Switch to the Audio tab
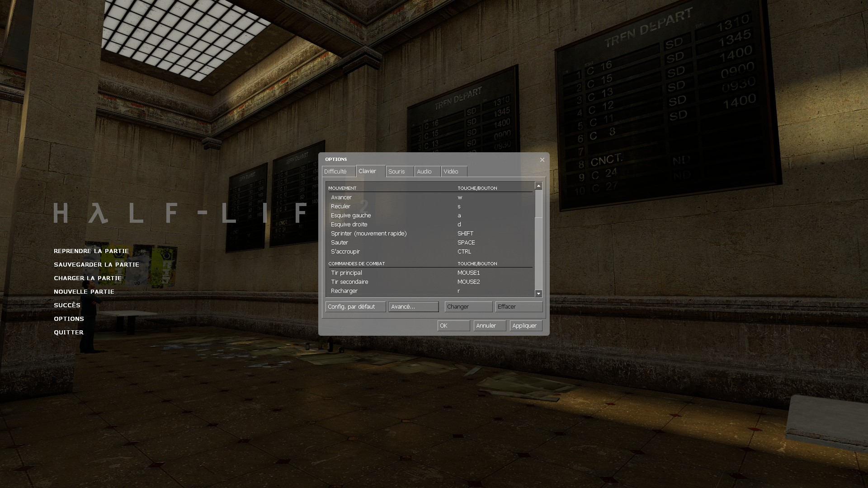The width and height of the screenshot is (868, 488). tap(427, 172)
